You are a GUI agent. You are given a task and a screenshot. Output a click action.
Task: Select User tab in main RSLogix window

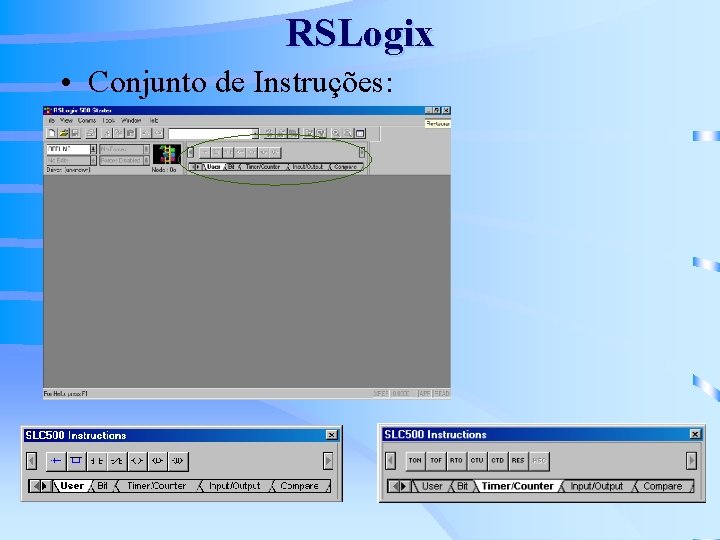[214, 167]
